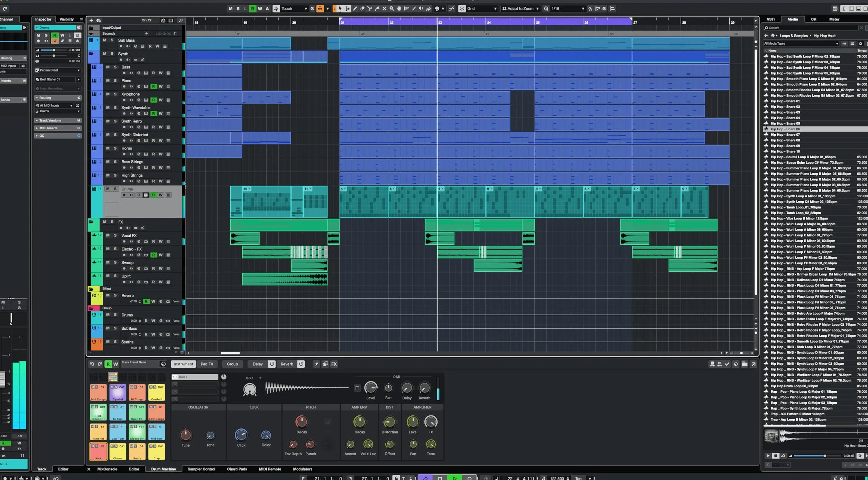
Task: Open Find Tracks magnifier in track list
Action: (180, 20)
